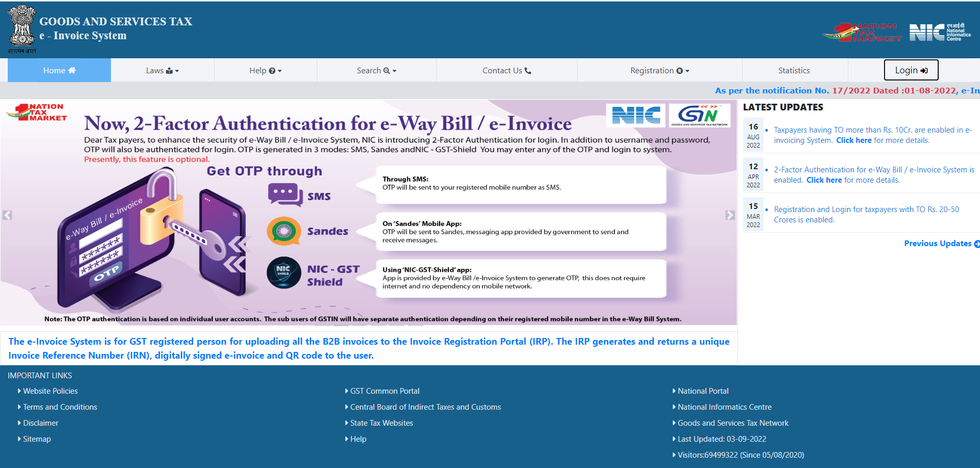Click the NIC logo in banner
This screenshot has height=468, width=980.
[x=636, y=115]
